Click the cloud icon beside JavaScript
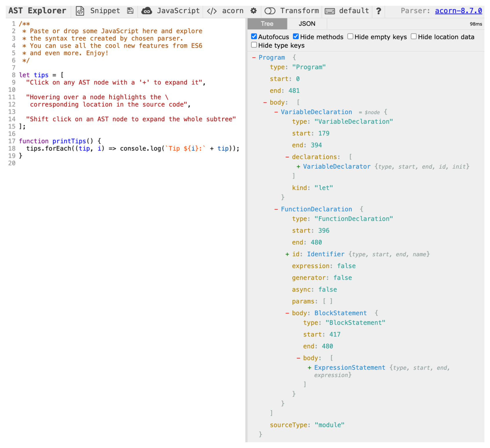This screenshot has width=490, height=448. point(147,11)
